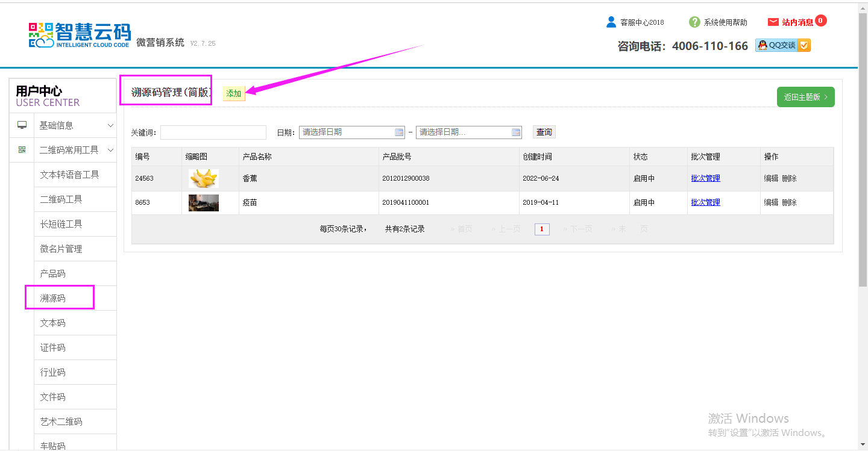Click the QR grid icon beside 二维码常用工具

[22, 150]
